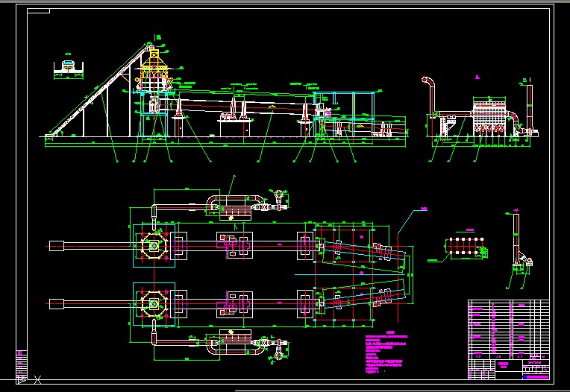Select the small cross-section detail at top-left
Image resolution: width=570 pixels, height=392 pixels.
(x=70, y=69)
